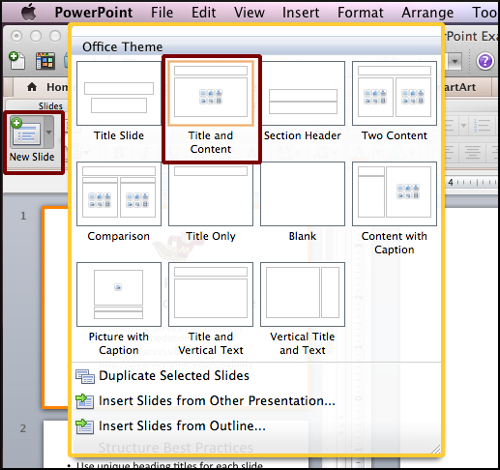Select the Title and Vertical Text layout
This screenshot has width=500, height=470.
pos(211,294)
